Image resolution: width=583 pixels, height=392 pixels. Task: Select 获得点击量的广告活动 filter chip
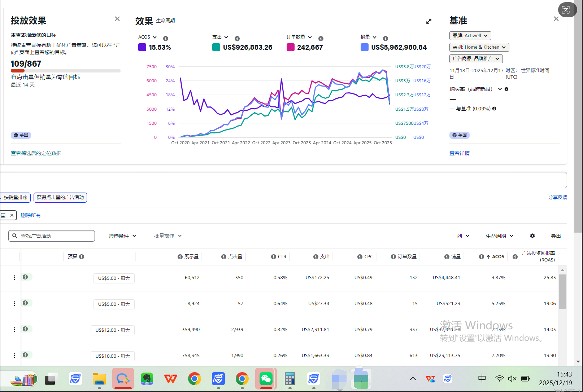[60, 198]
